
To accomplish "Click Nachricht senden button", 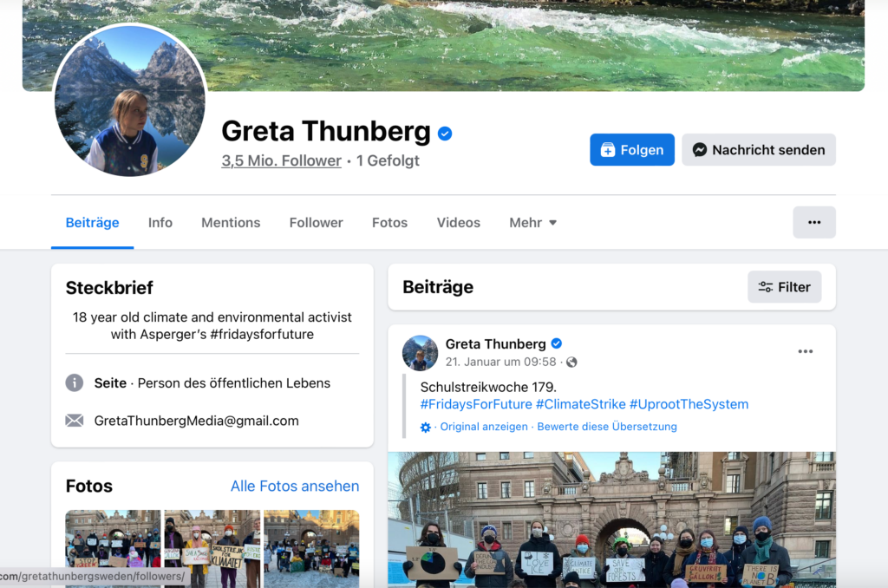I will pyautogui.click(x=758, y=149).
